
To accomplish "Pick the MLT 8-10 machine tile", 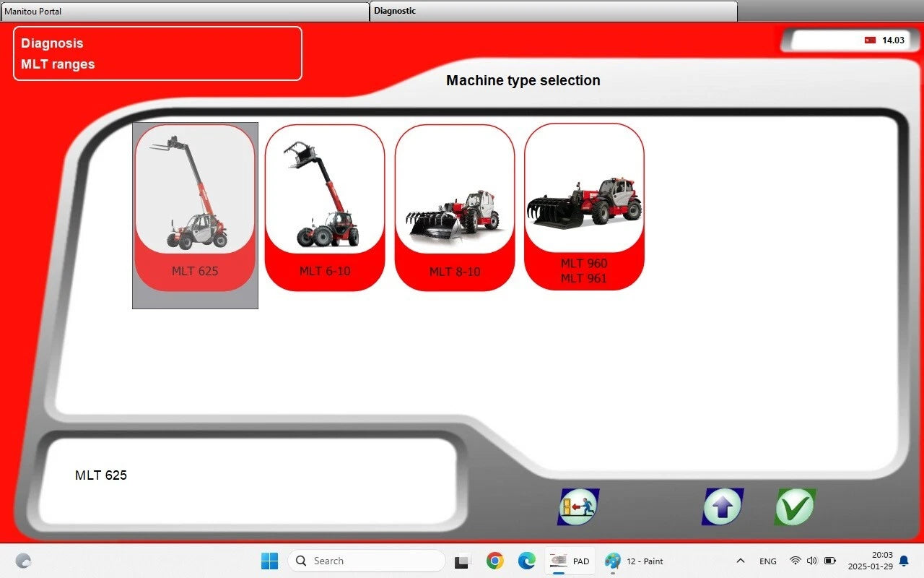I will [x=455, y=208].
